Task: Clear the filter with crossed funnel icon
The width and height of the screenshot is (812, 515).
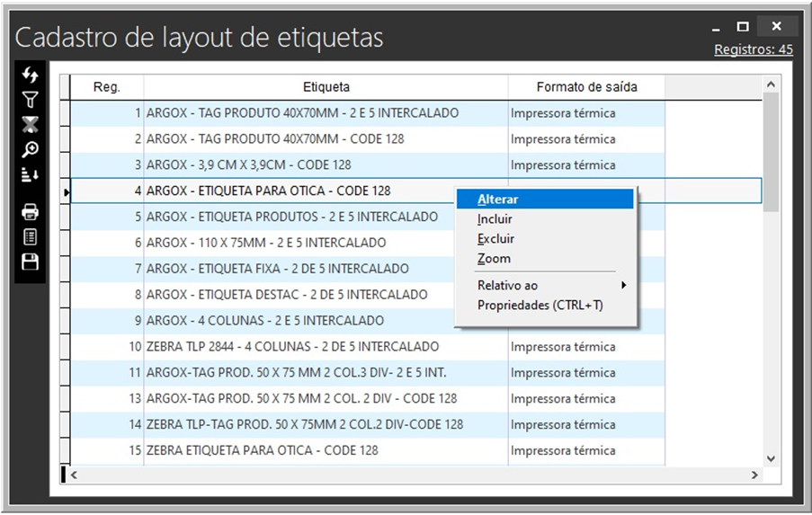Action: (30, 124)
